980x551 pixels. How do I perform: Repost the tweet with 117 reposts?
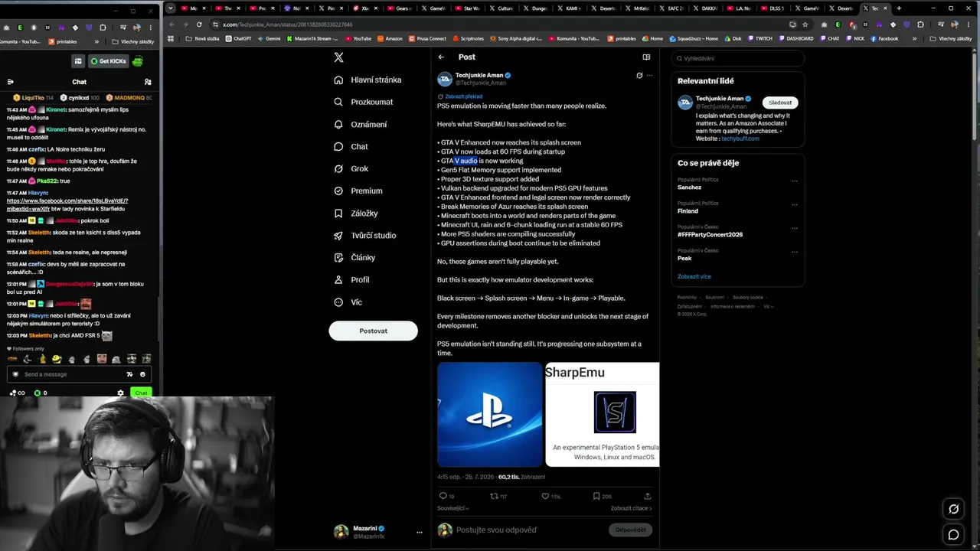coord(494,496)
